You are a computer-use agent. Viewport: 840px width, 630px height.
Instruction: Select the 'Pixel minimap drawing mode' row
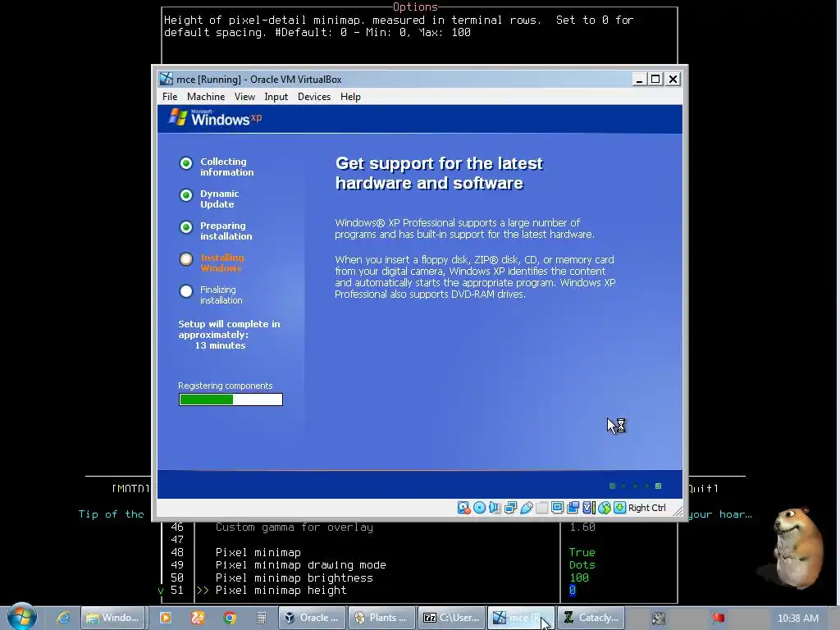pos(300,565)
